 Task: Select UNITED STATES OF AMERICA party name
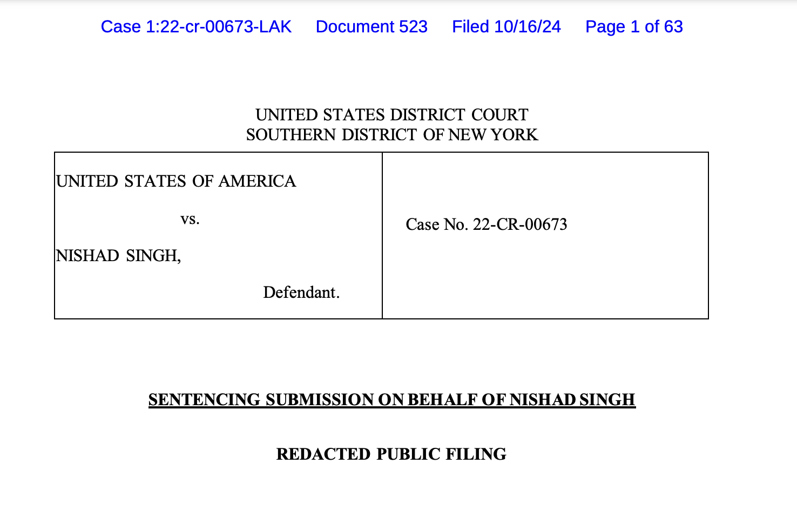176,181
